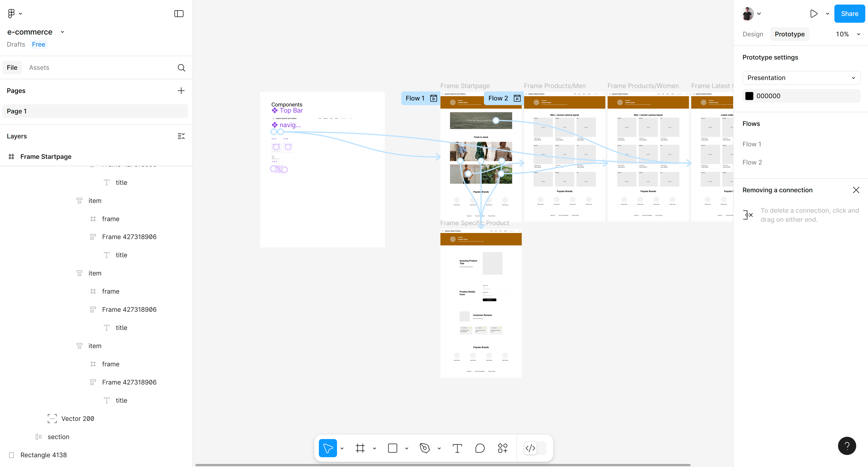Select the Text tool

[457, 448]
